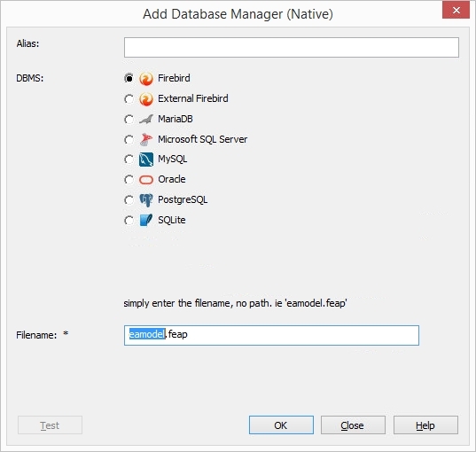Select the Firebird radio button
The image size is (476, 452).
tap(129, 78)
